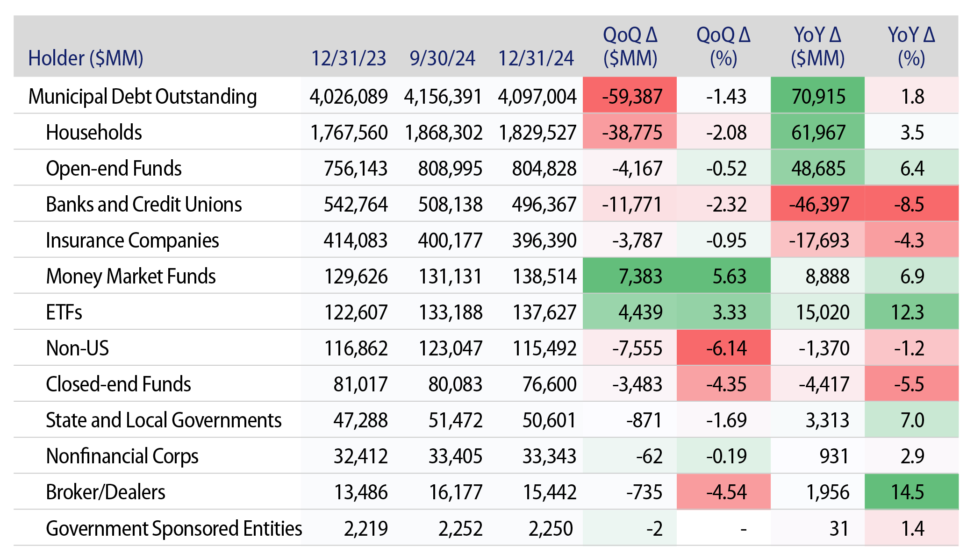Select the green 70,915 YoY cell
Screen dimensions: 974x560
(818, 97)
